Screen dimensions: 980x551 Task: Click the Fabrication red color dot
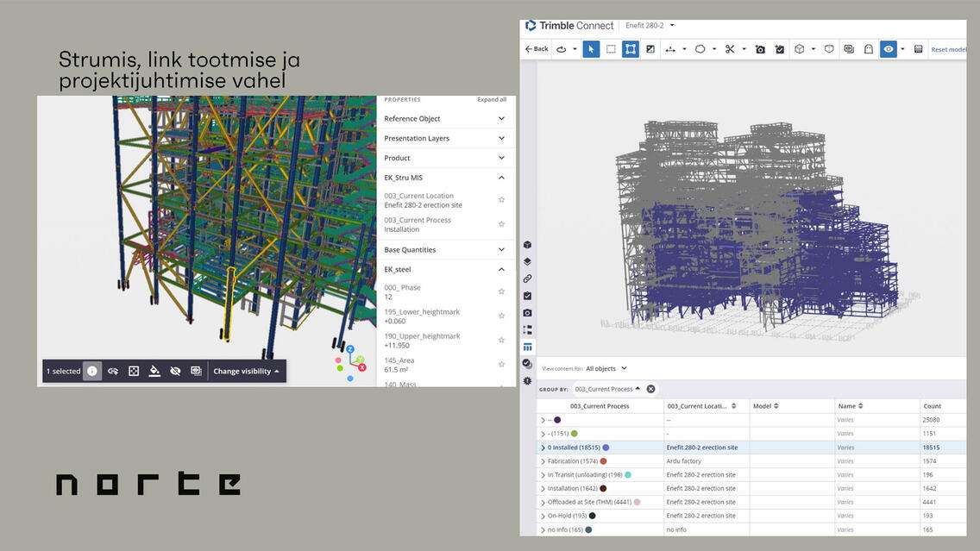point(603,461)
